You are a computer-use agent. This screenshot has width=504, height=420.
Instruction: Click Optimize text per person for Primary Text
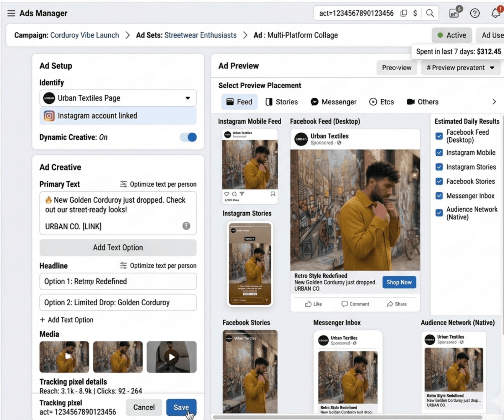tap(163, 184)
